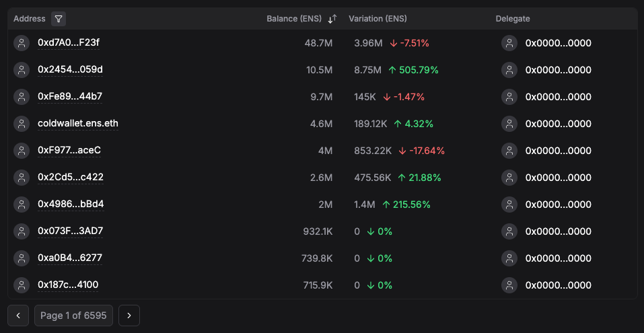
Task: Open delegate 0x0000...0000 in 0x2454...059d row
Action: 558,70
